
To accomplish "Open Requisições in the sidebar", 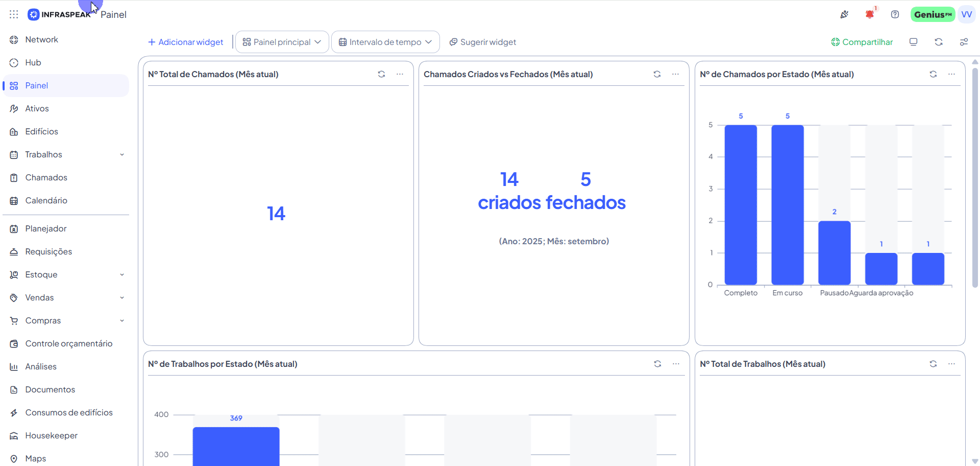I will pyautogui.click(x=66, y=251).
